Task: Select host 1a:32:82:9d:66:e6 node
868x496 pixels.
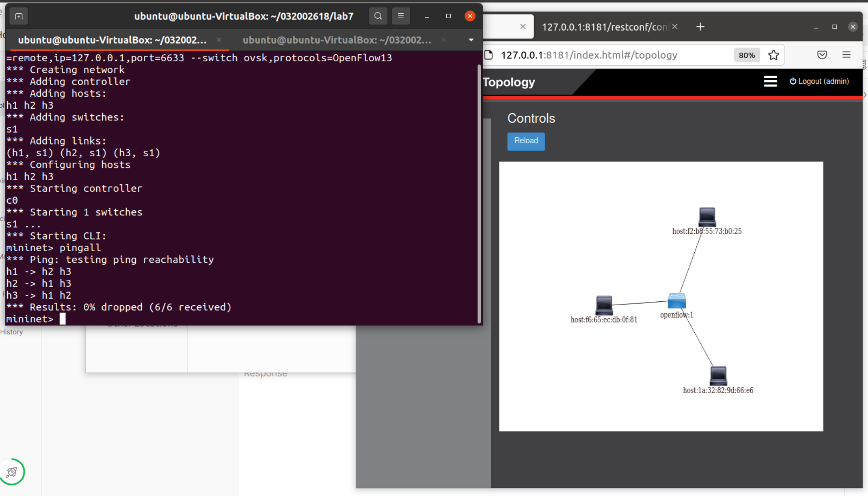Action: [718, 376]
